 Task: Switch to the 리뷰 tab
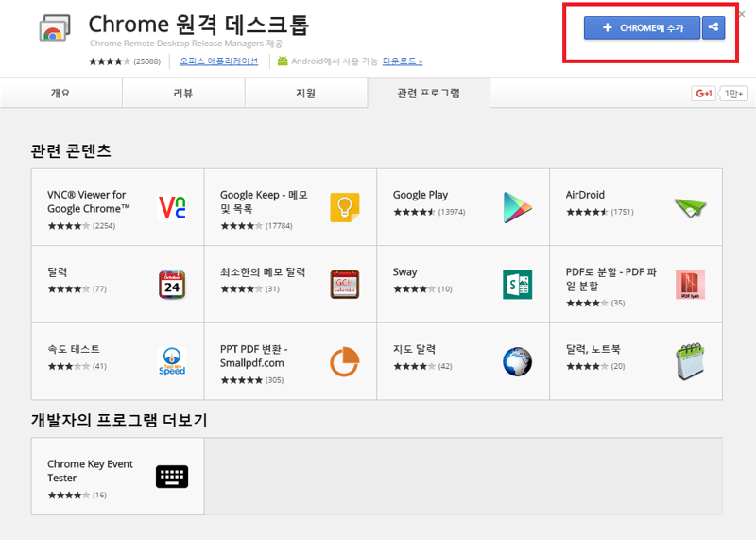(183, 93)
